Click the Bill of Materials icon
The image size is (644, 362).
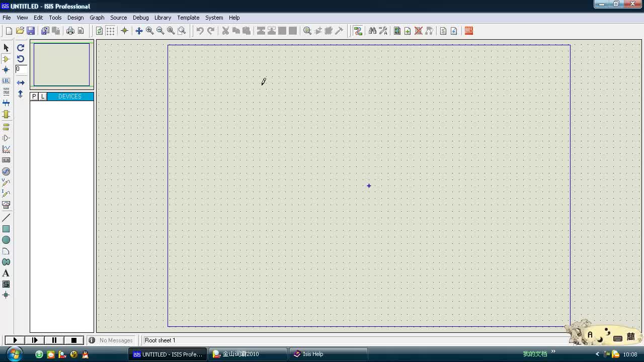click(443, 31)
